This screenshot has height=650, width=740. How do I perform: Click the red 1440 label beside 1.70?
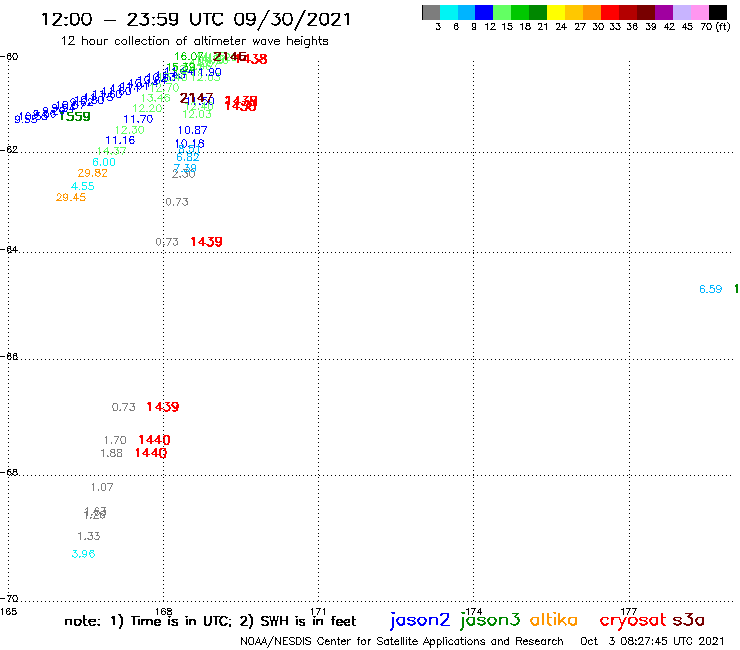[x=154, y=440]
